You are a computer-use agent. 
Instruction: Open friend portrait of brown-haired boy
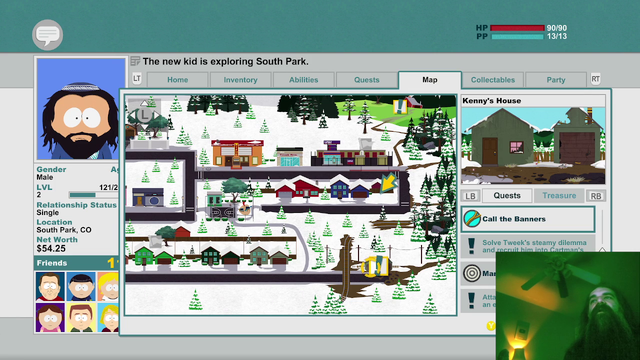[81, 317]
